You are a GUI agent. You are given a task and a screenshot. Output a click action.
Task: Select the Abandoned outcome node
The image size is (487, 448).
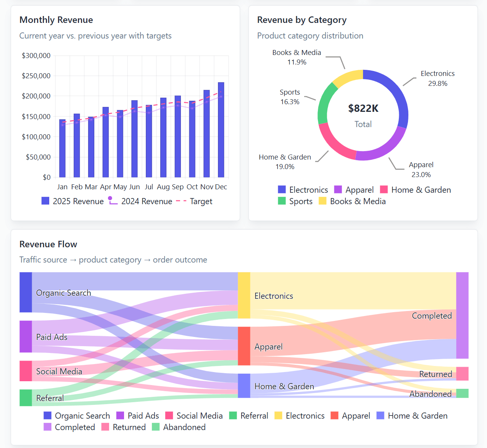pyautogui.click(x=462, y=393)
